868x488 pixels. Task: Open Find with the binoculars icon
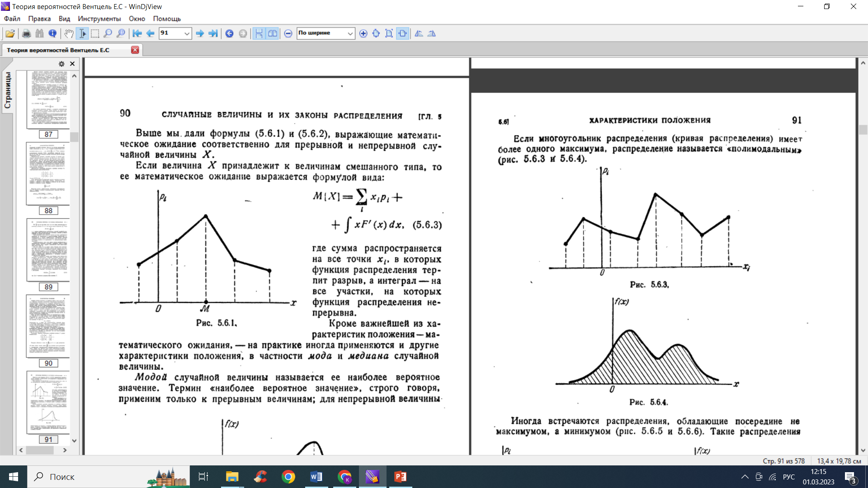40,33
